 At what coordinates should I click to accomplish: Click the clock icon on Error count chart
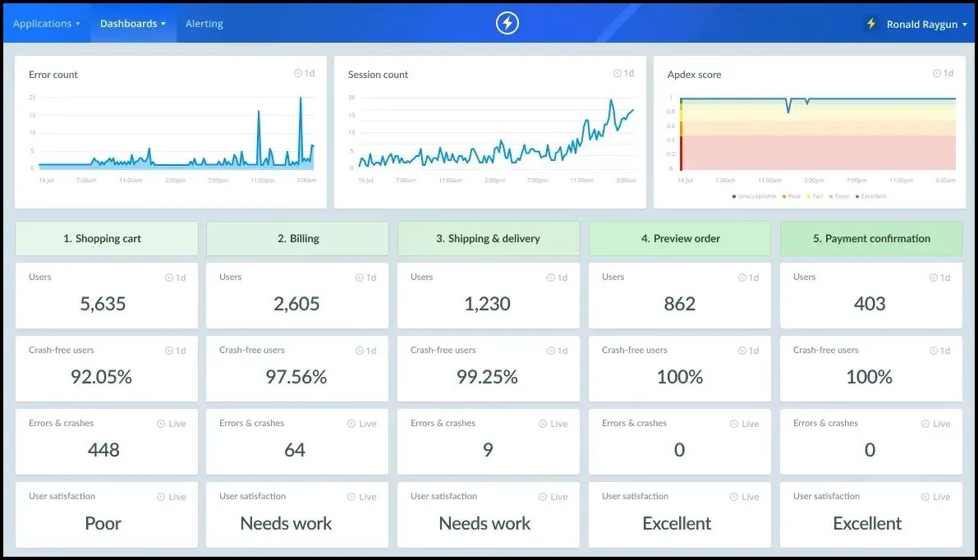298,73
